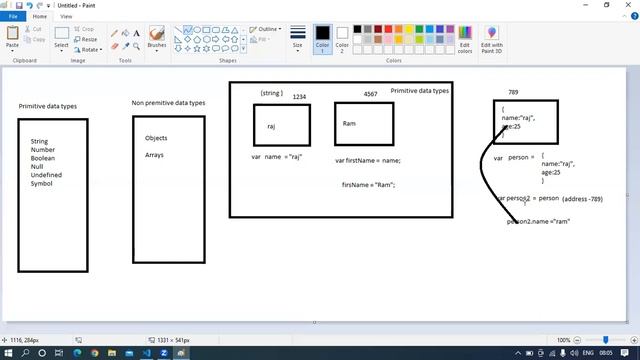Click the 'var firstName = name;' text on canvas
The image size is (640, 360).
pos(368,160)
